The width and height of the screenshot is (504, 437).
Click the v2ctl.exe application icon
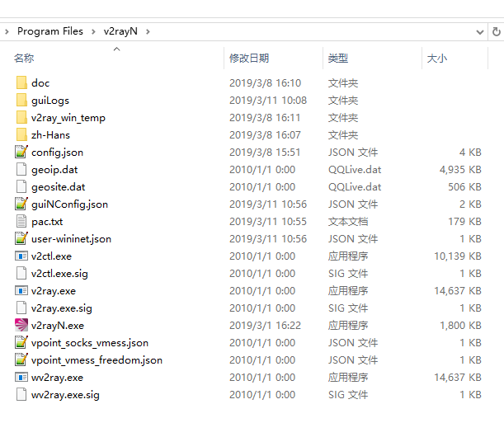click(x=21, y=256)
